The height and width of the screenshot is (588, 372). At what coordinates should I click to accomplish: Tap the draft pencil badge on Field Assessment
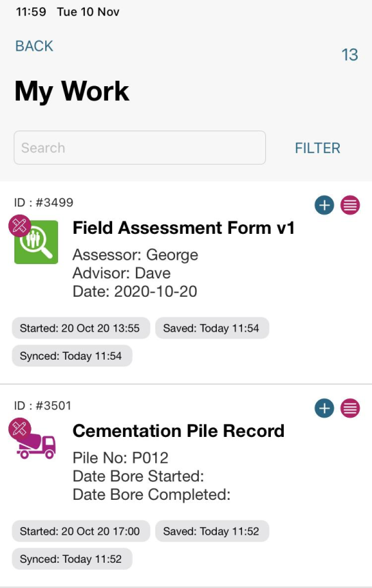(x=20, y=226)
